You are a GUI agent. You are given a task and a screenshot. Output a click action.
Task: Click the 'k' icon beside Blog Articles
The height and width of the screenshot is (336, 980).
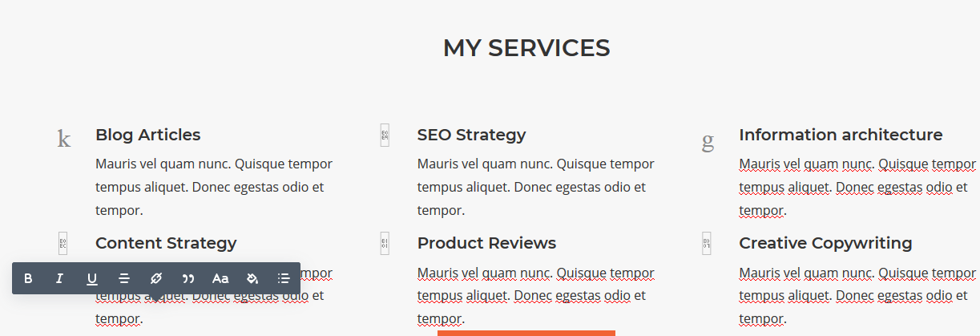click(x=64, y=140)
